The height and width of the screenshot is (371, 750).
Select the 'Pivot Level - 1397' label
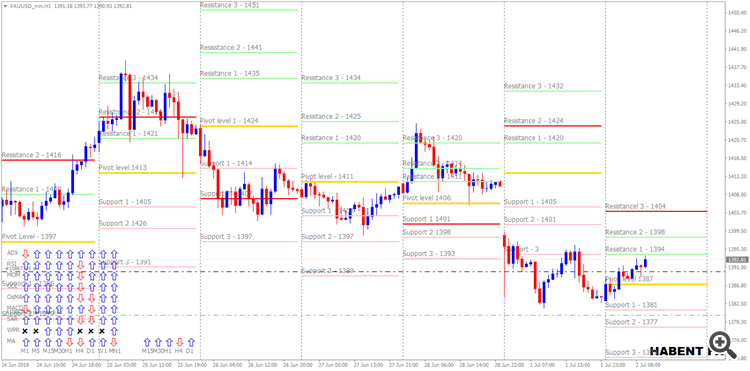(29, 236)
